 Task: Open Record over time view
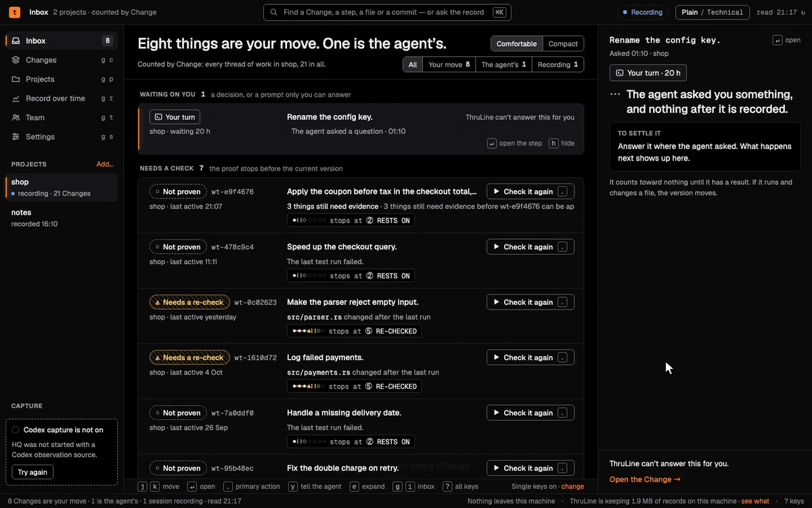click(x=61, y=98)
